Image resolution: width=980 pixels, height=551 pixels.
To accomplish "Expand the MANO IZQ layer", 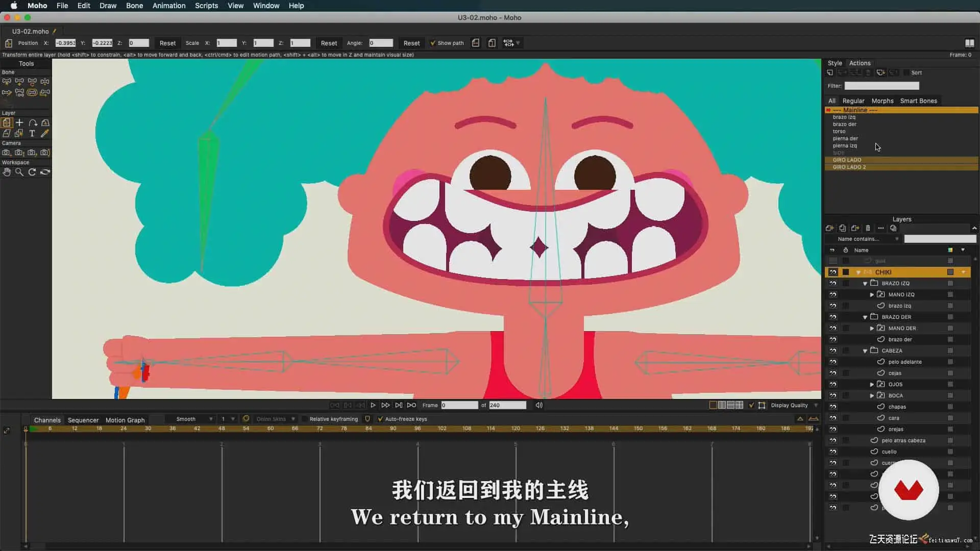I will (x=872, y=295).
